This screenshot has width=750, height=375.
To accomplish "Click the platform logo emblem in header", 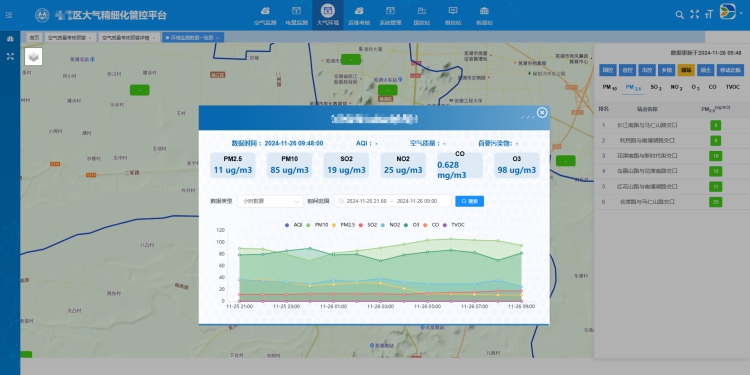I will 42,15.
